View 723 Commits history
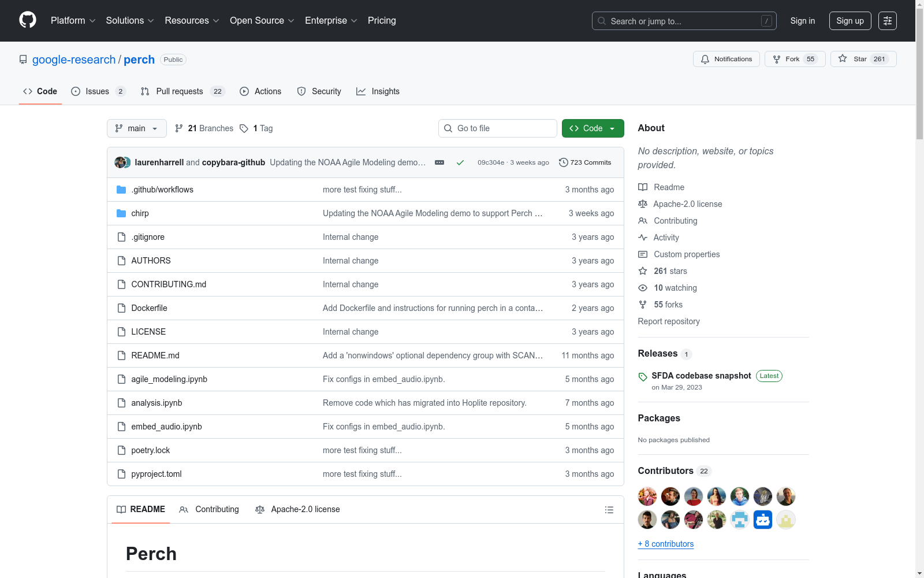 point(585,162)
